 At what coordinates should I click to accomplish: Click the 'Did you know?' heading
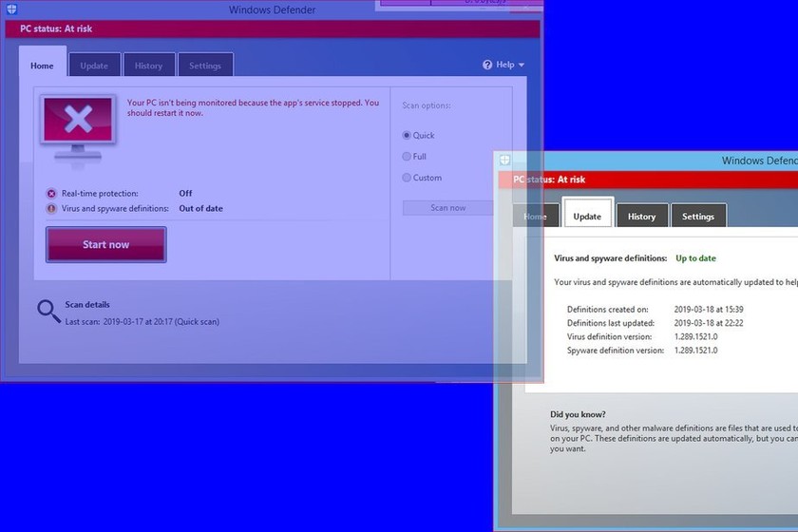tap(578, 414)
